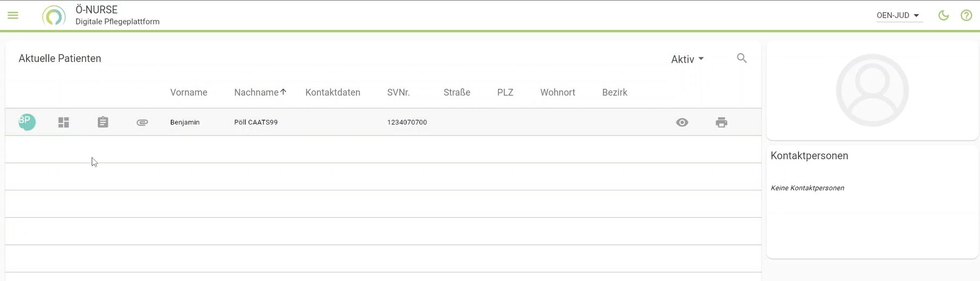Sort the list by Vorname header
The height and width of the screenshot is (281, 980).
189,93
